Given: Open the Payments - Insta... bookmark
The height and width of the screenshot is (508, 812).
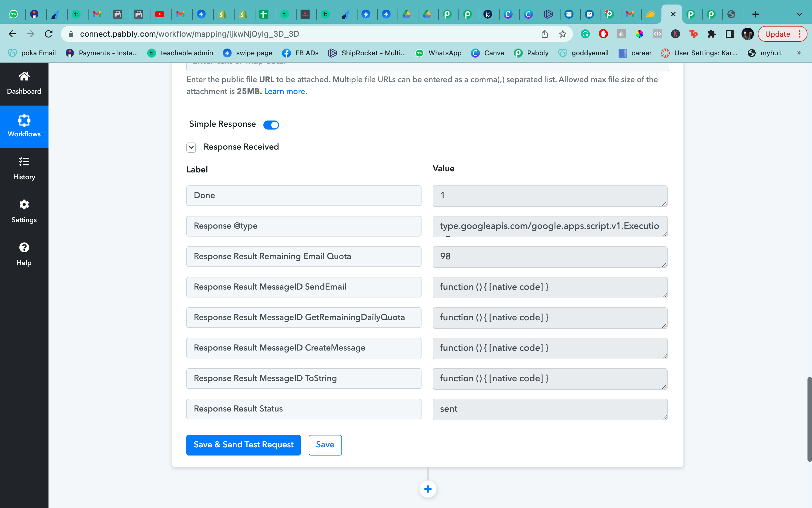Looking at the screenshot, I should tap(102, 53).
